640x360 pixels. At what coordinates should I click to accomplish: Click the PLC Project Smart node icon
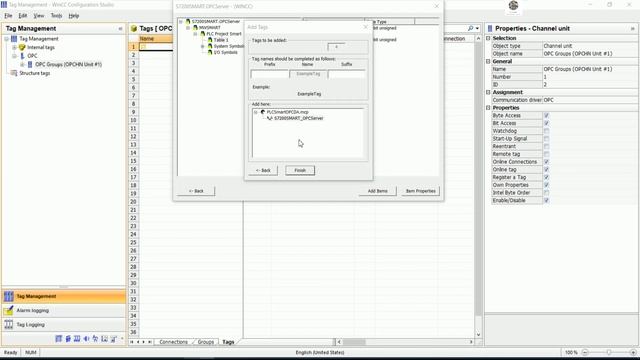pyautogui.click(x=202, y=34)
